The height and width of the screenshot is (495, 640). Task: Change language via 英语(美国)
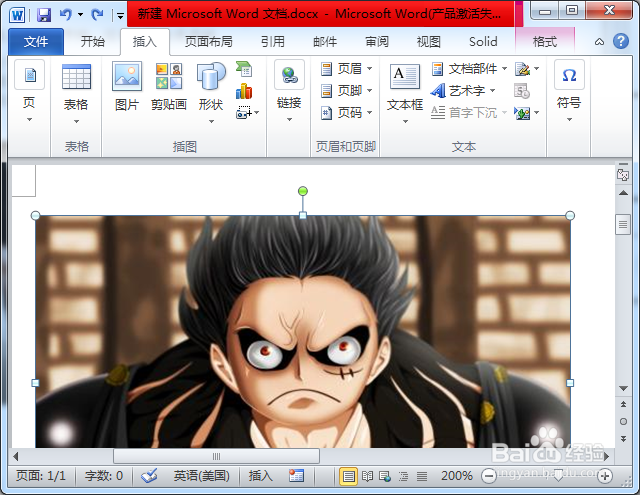point(202,476)
